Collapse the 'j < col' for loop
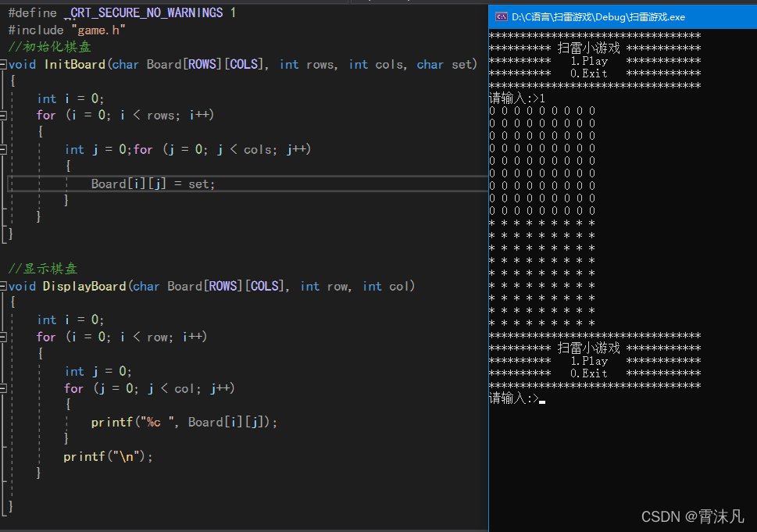 tap(3, 388)
